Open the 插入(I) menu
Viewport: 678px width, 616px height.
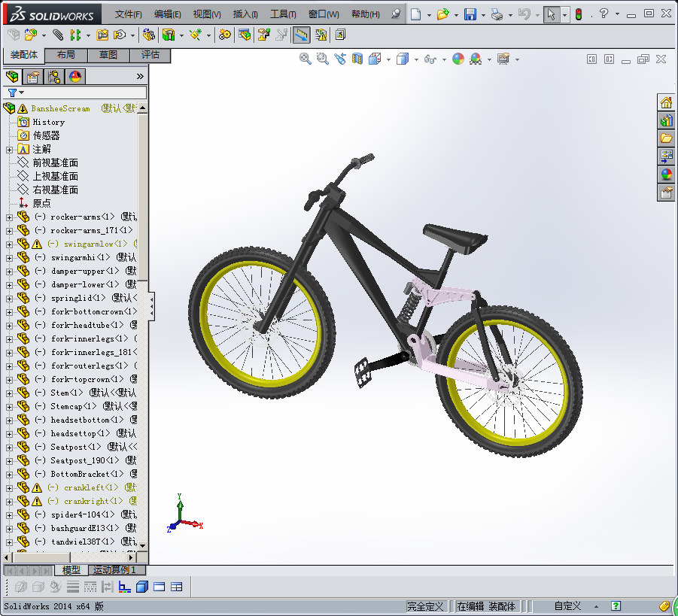pos(245,14)
